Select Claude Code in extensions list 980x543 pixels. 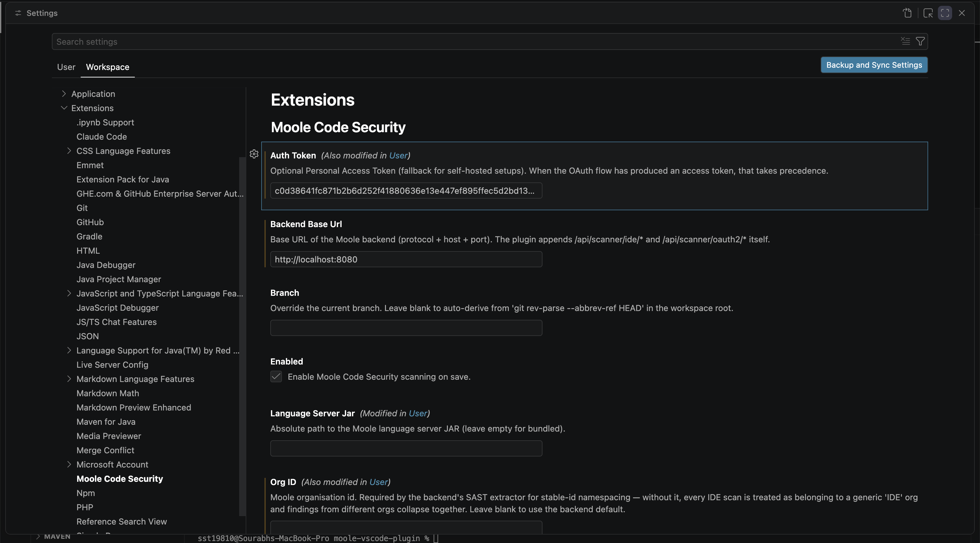coord(101,136)
